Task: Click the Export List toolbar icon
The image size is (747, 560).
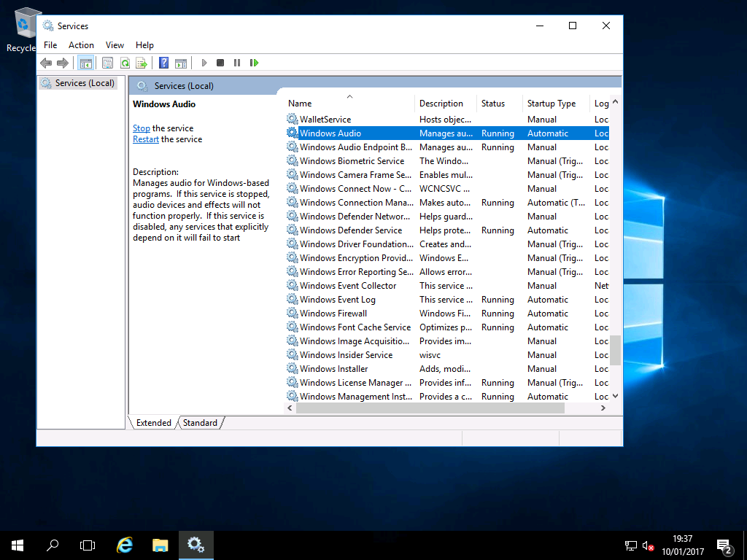Action: (142, 63)
